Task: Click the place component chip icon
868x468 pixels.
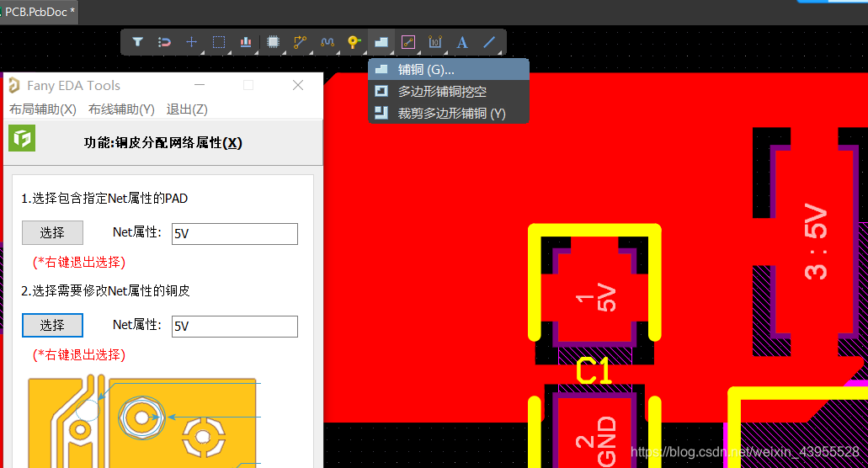Action: click(x=273, y=41)
